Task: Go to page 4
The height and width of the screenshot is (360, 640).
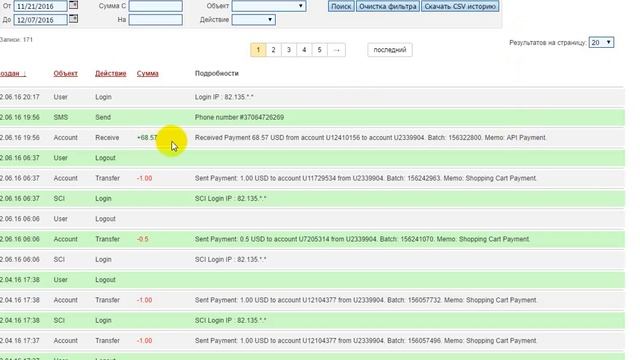Action: tap(304, 50)
